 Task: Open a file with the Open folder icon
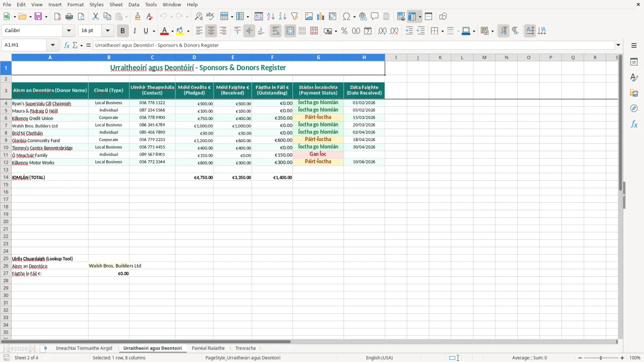click(22, 17)
